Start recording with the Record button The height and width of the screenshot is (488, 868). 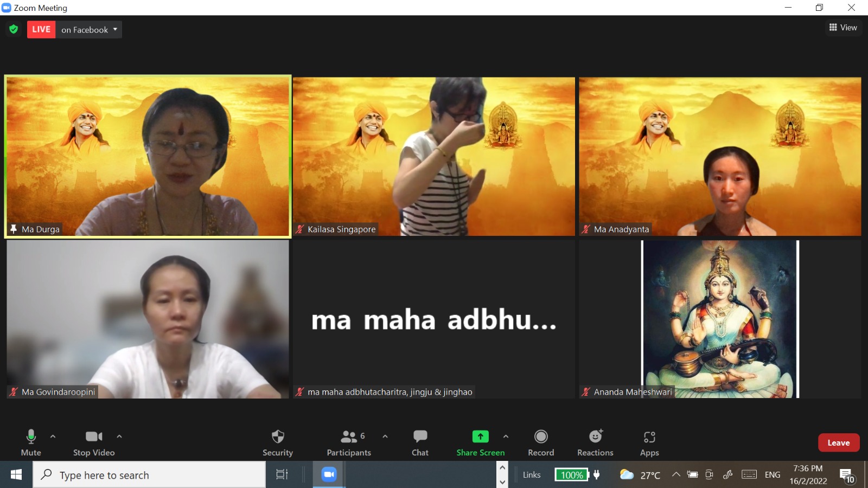[x=541, y=442]
